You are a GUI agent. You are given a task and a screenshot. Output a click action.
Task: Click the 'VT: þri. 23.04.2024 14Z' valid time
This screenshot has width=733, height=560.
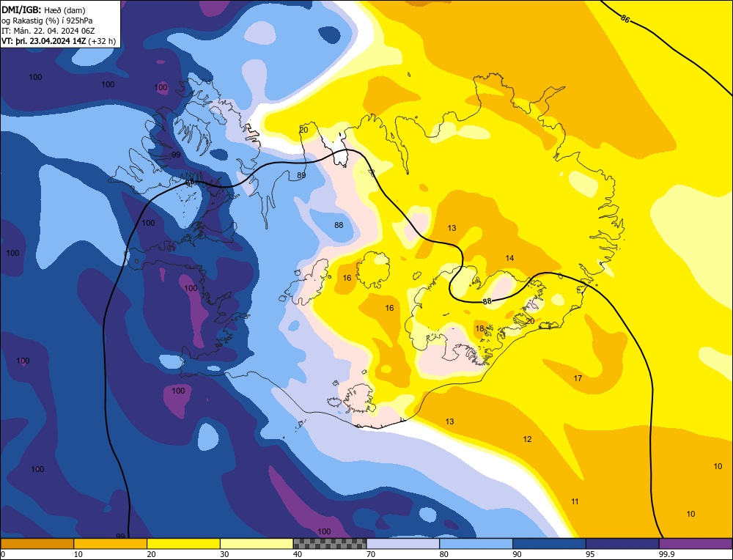(44, 40)
